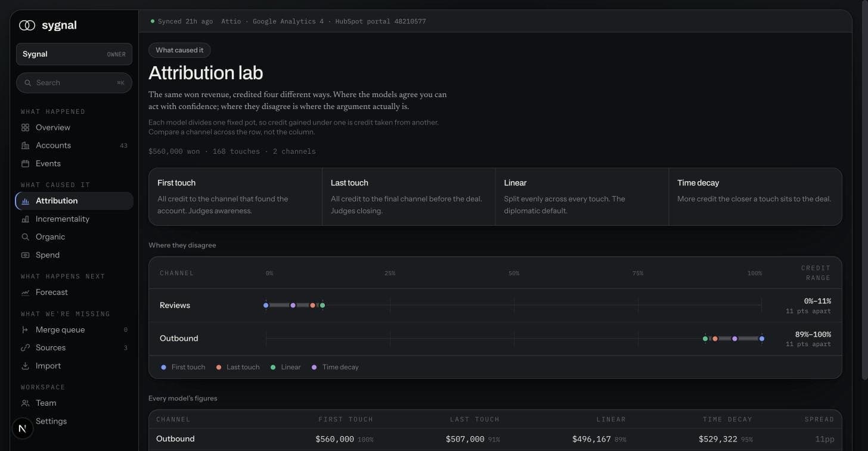Click the search magnifier icon
Screen dimensions: 868x451
point(28,83)
